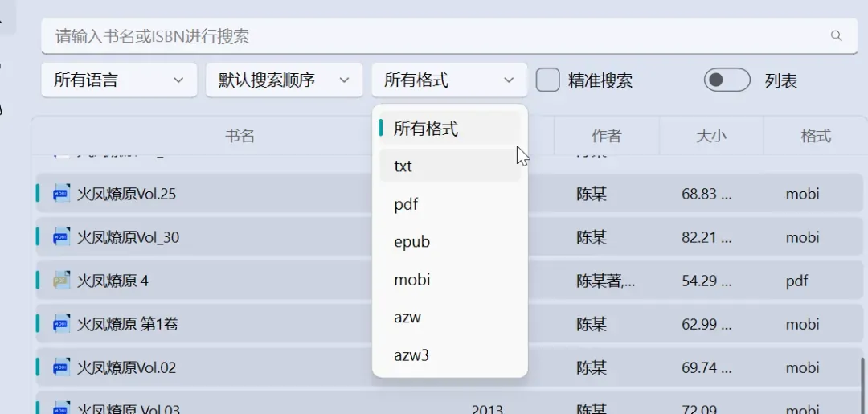Click the 书名 column header

pos(240,136)
